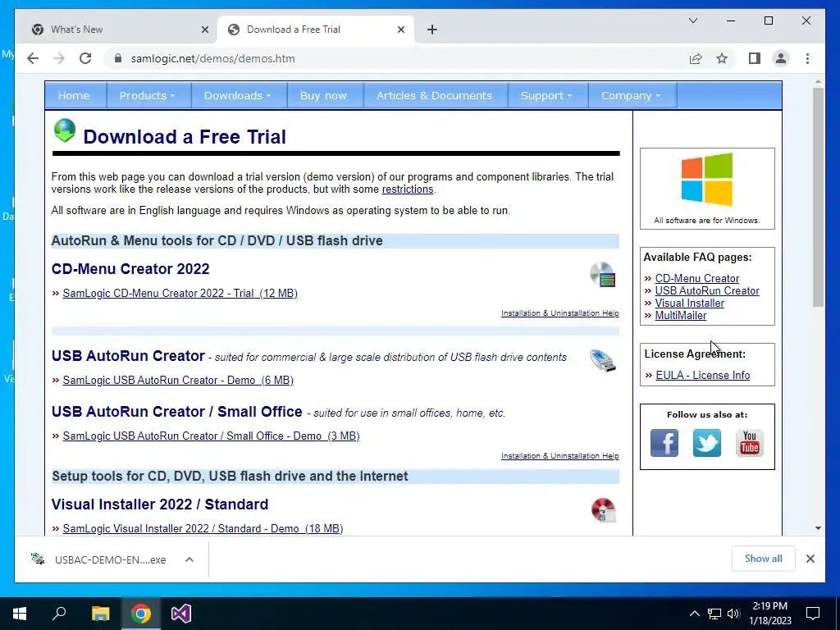Follow the restrictions link
The image size is (840, 630).
point(407,189)
